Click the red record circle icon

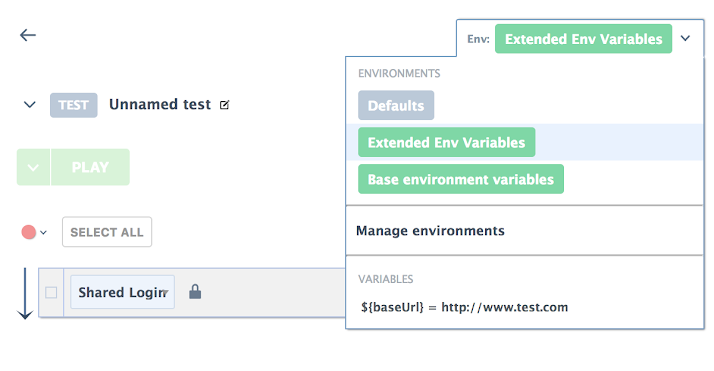click(29, 232)
